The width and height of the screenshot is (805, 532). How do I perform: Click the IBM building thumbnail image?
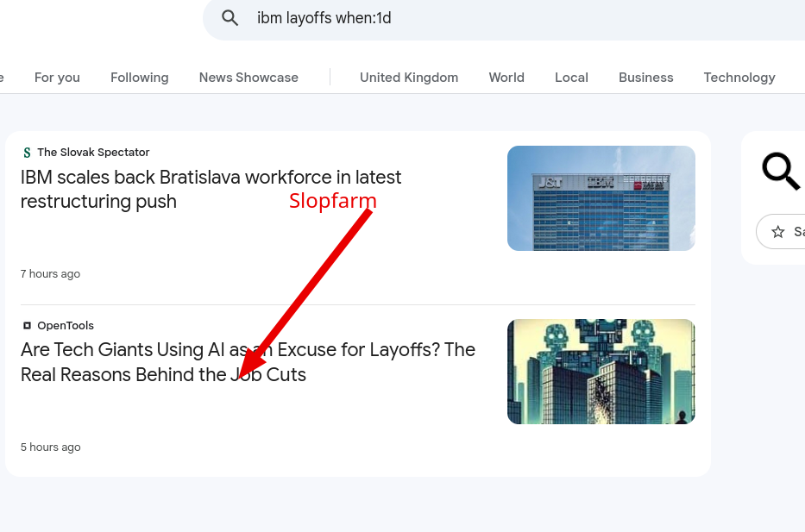601,198
